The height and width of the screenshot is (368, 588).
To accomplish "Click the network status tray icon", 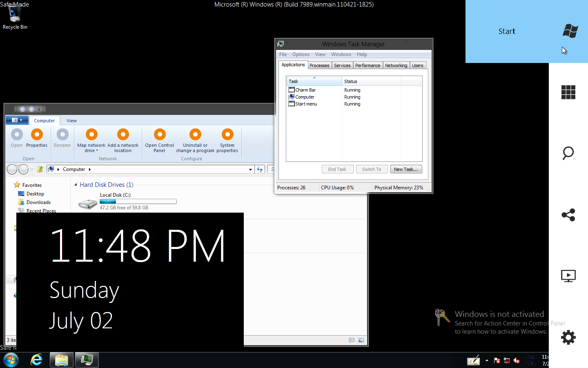I will click(507, 360).
